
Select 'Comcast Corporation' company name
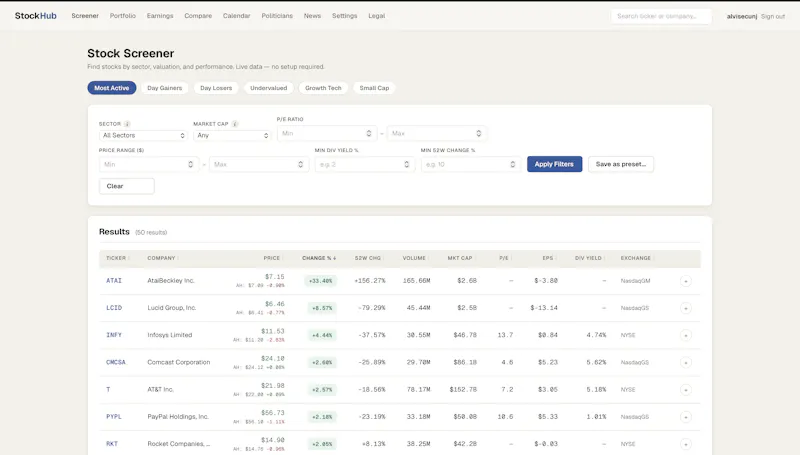179,362
